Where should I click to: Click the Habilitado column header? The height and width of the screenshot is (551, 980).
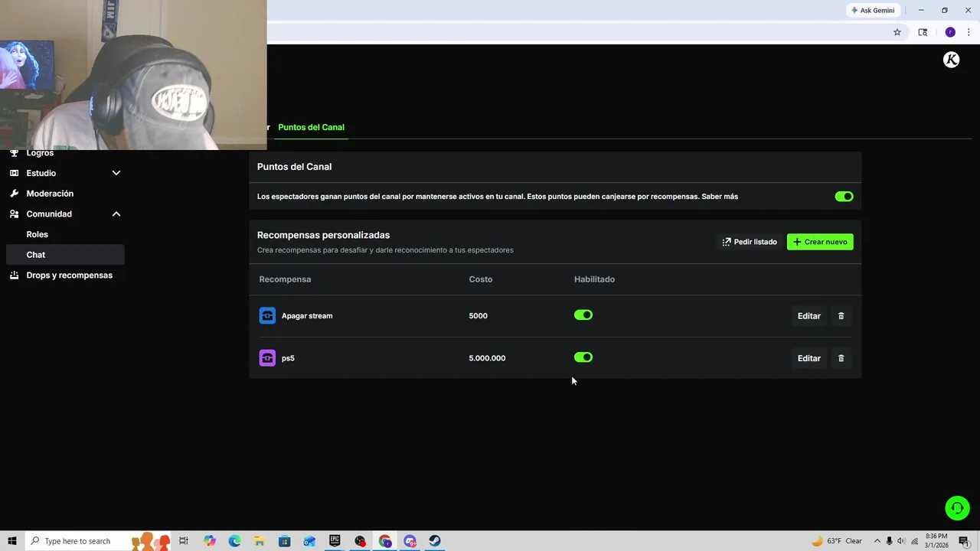[594, 279]
